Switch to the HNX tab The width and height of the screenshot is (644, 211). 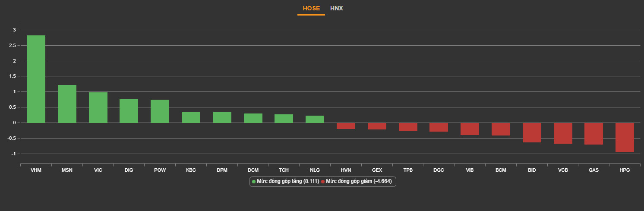[336, 8]
